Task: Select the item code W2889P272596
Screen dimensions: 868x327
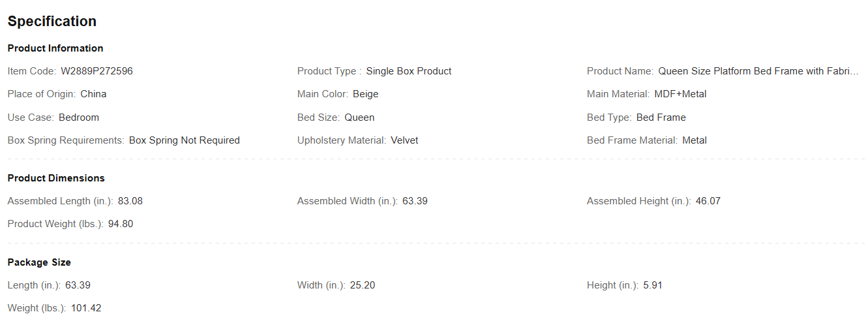Action: tap(97, 71)
